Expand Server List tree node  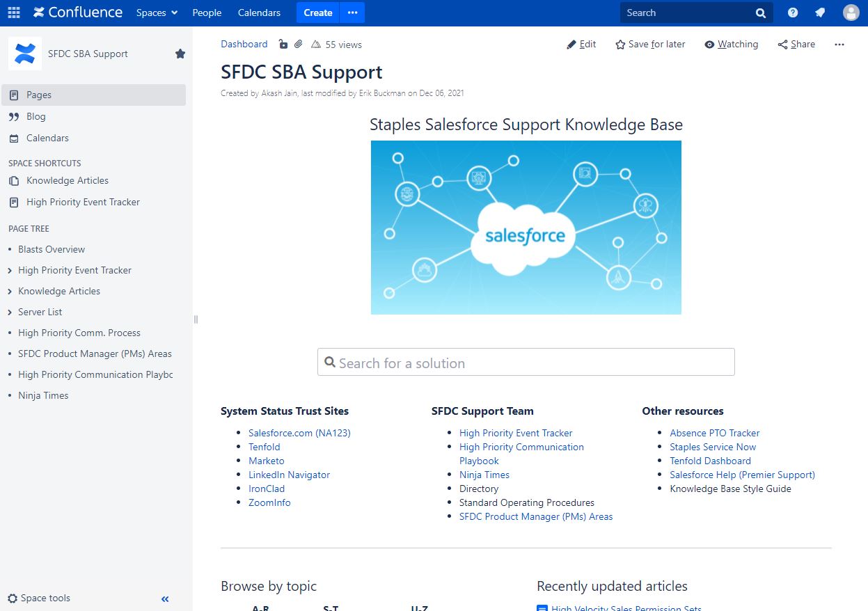(x=10, y=312)
